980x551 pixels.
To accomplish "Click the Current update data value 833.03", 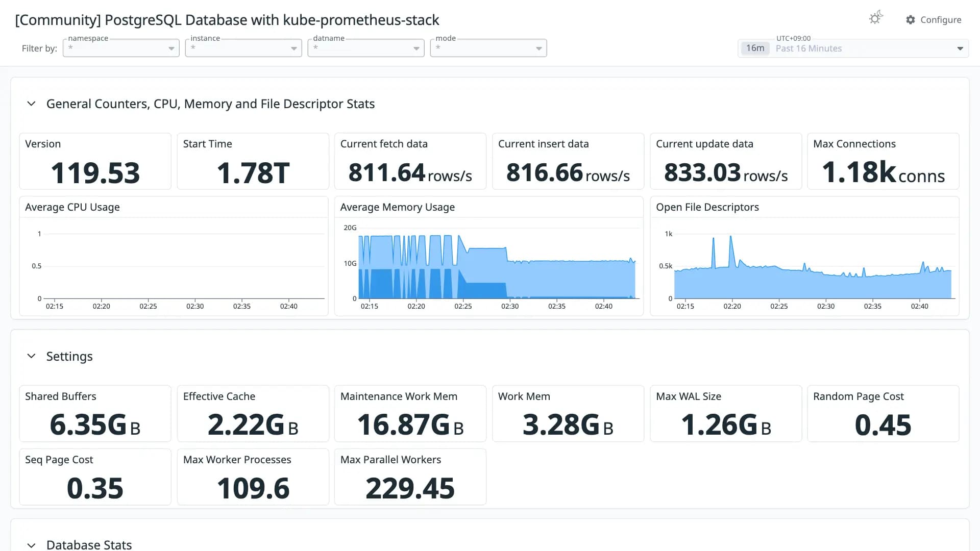I will (x=702, y=172).
